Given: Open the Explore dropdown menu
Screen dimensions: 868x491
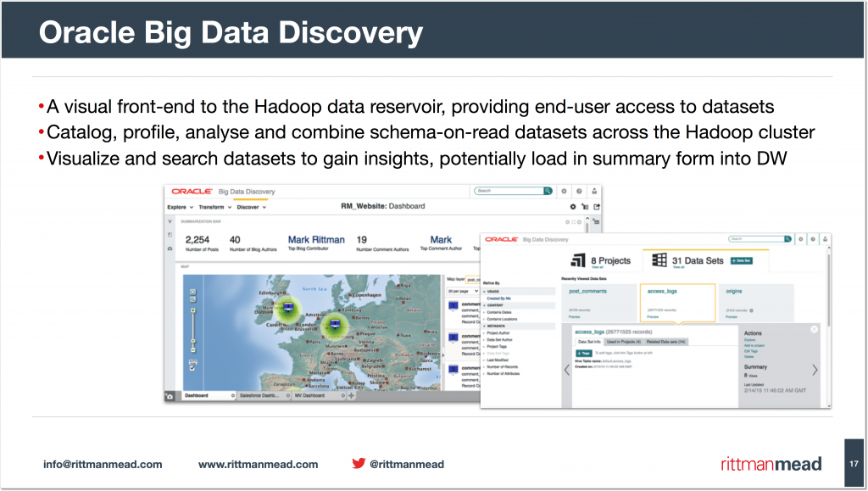Looking at the screenshot, I should [x=181, y=207].
